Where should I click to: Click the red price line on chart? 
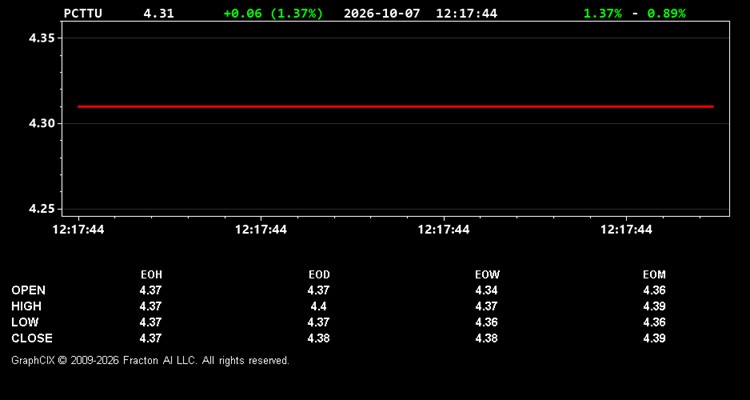396,107
